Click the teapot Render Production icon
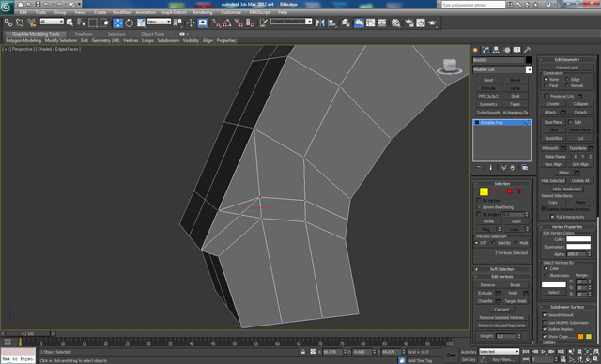601x364 pixels. click(x=432, y=23)
